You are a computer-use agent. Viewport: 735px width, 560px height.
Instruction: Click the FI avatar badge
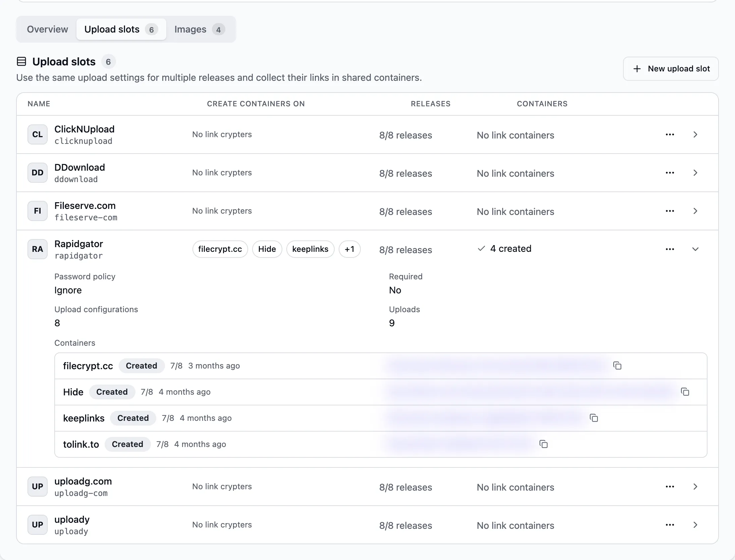click(x=38, y=211)
